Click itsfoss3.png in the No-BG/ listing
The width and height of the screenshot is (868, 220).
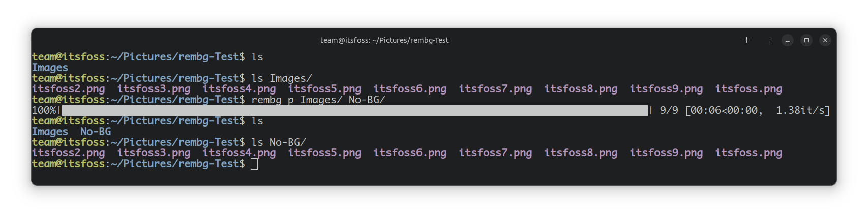click(x=154, y=153)
